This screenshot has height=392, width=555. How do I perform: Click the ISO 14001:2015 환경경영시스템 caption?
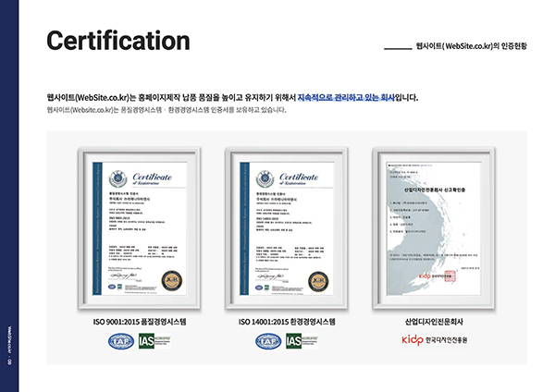tap(287, 322)
